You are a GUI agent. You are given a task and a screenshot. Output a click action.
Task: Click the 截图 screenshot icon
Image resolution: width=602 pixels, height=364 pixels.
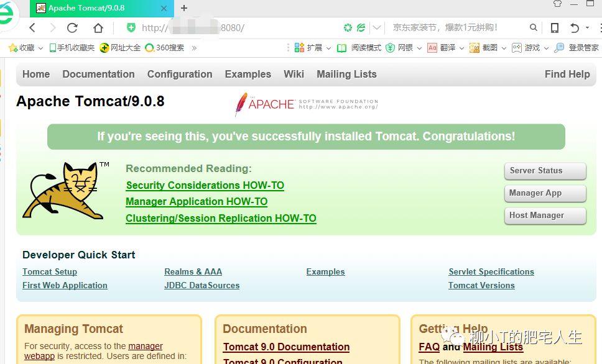pyautogui.click(x=475, y=48)
